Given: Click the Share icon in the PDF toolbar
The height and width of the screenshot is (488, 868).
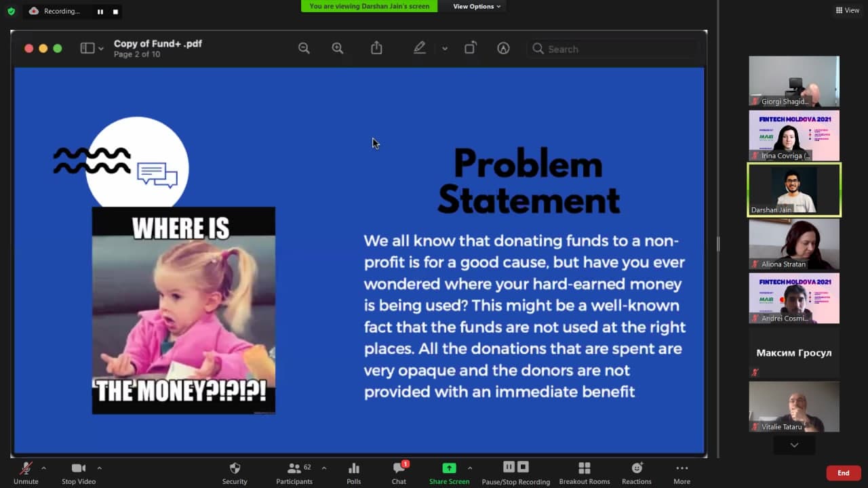Looking at the screenshot, I should coord(376,48).
